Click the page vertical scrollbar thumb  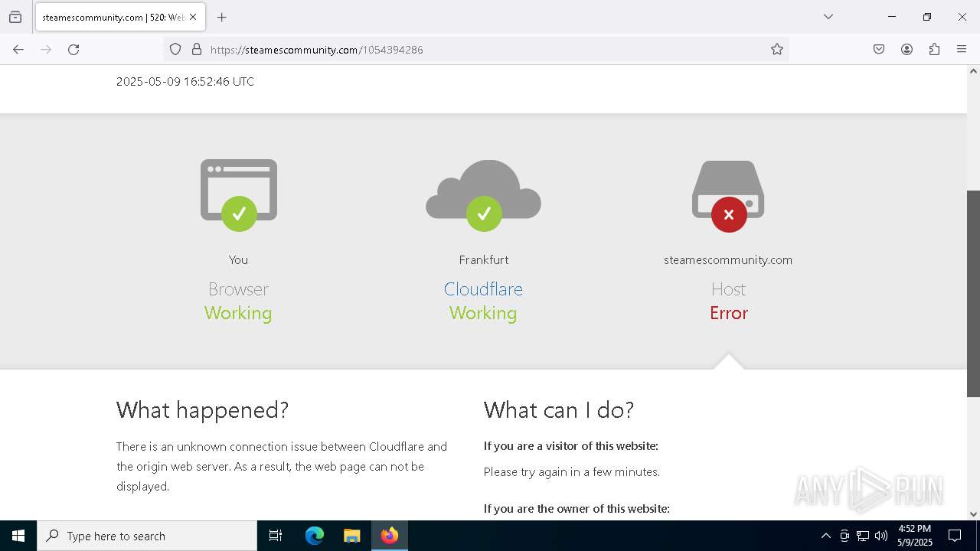pyautogui.click(x=973, y=294)
